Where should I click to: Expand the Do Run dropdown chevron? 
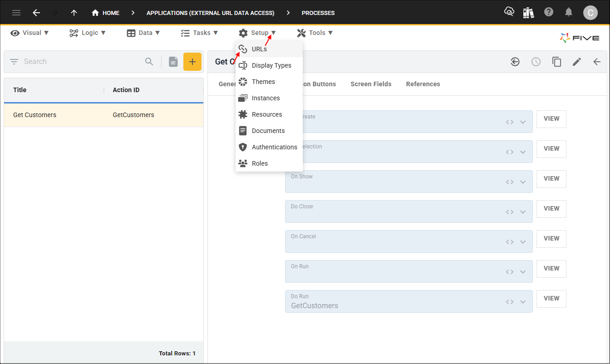(x=523, y=302)
